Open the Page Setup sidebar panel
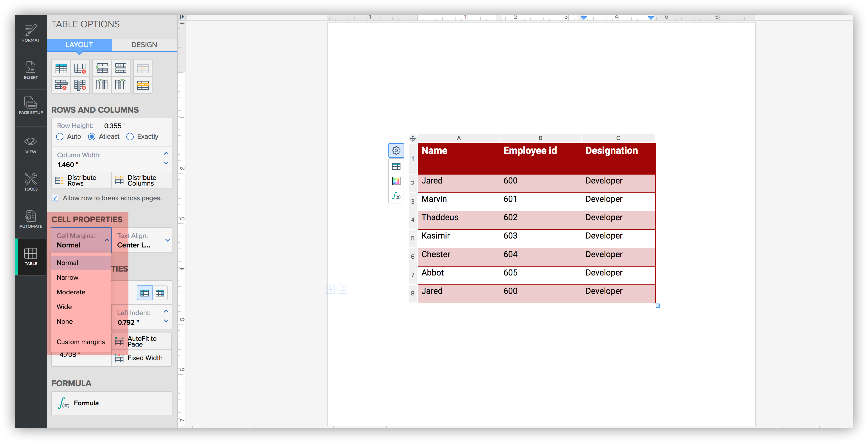 tap(31, 106)
